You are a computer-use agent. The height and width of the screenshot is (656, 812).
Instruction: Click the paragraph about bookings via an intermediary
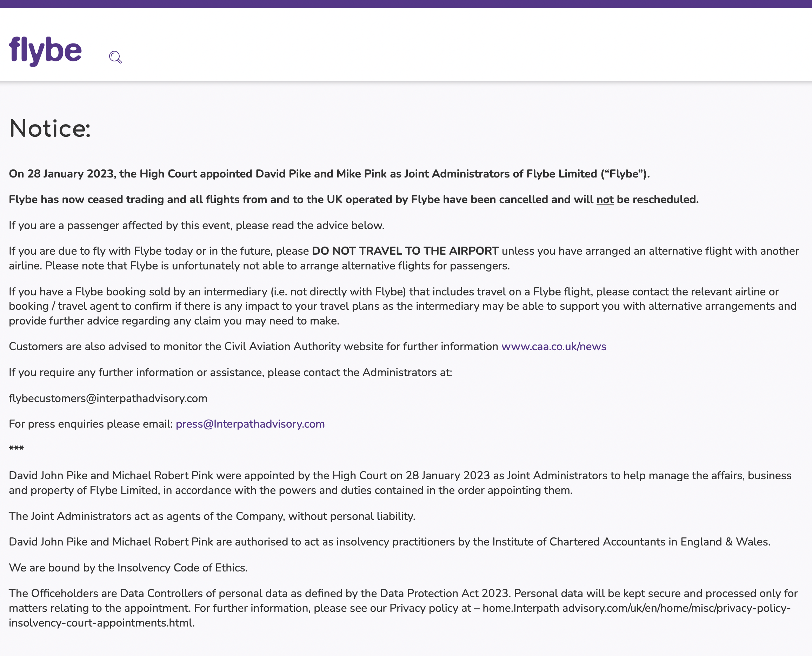402,306
